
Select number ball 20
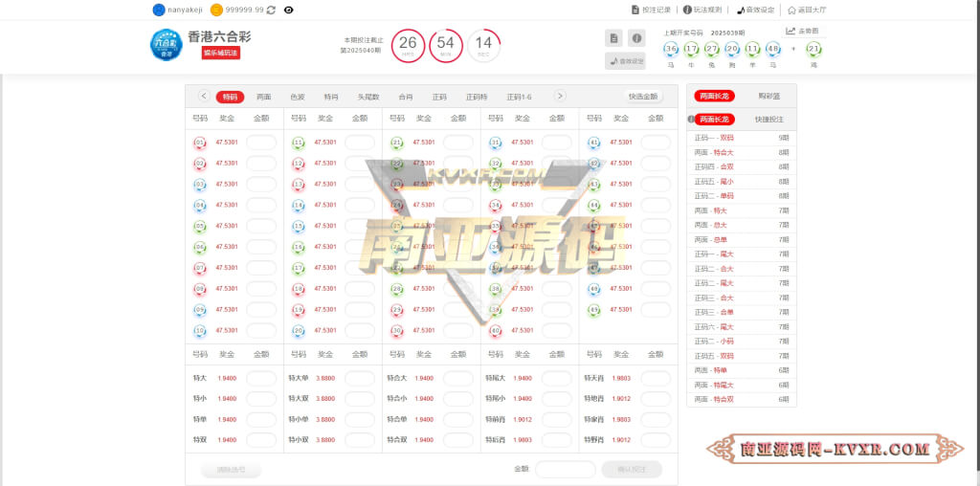299,330
